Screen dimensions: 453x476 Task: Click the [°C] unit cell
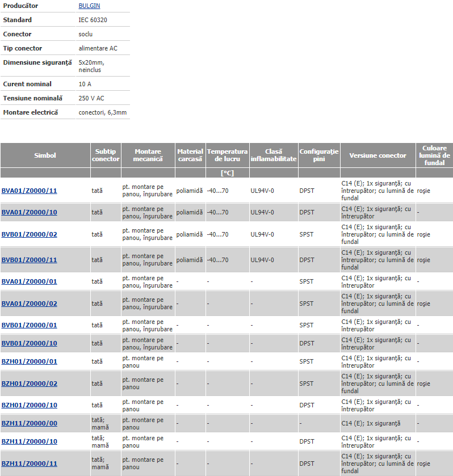click(227, 173)
